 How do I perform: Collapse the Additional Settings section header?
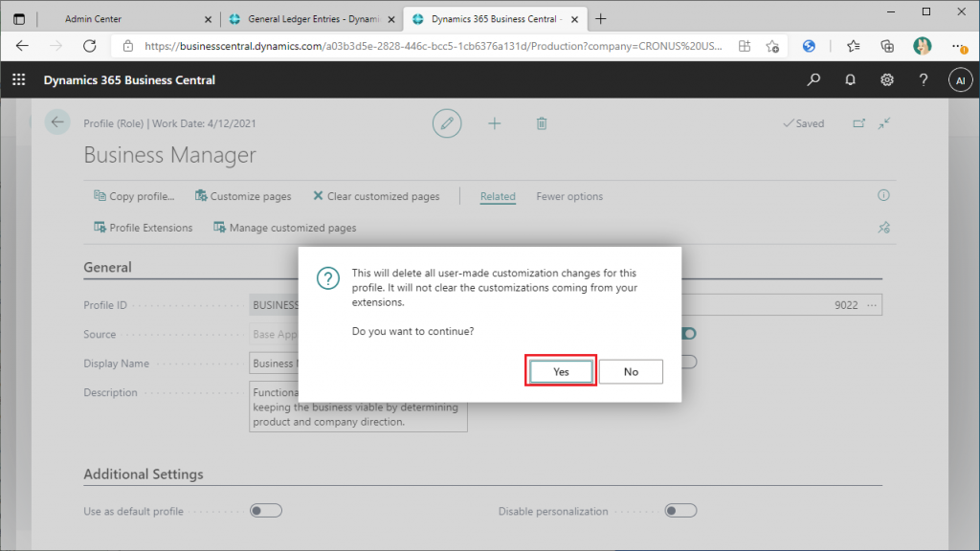click(x=144, y=474)
